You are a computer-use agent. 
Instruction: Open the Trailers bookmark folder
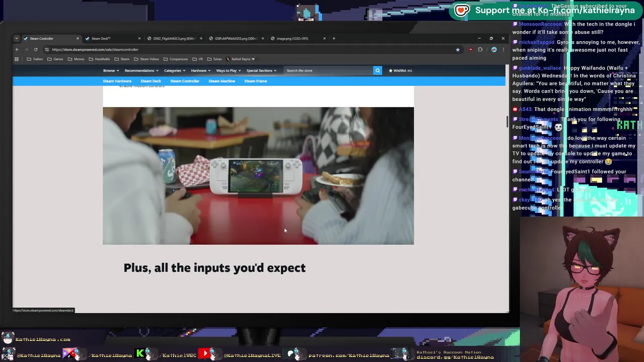click(x=35, y=59)
